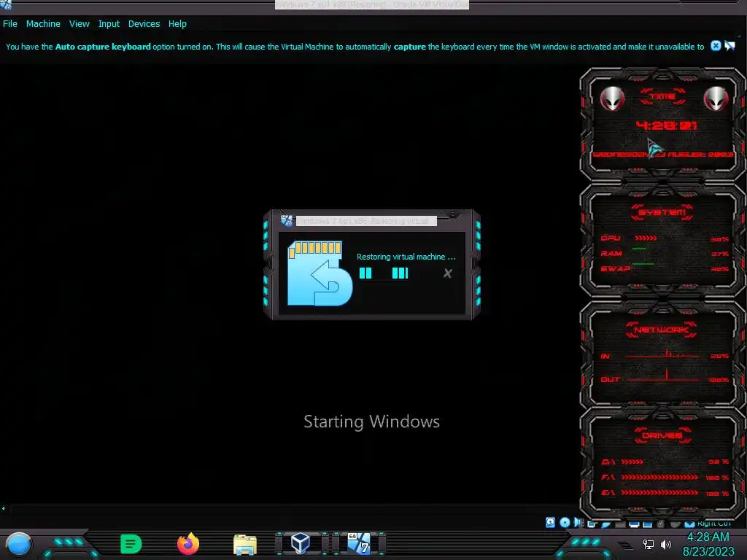
Task: Switch to the Windows 7 VM taskbar button
Action: point(359,543)
